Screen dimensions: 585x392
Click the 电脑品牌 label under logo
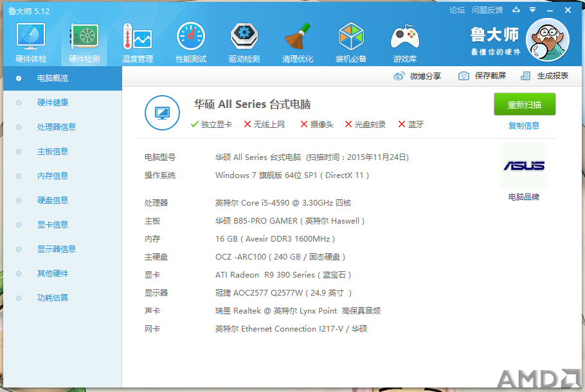click(524, 197)
